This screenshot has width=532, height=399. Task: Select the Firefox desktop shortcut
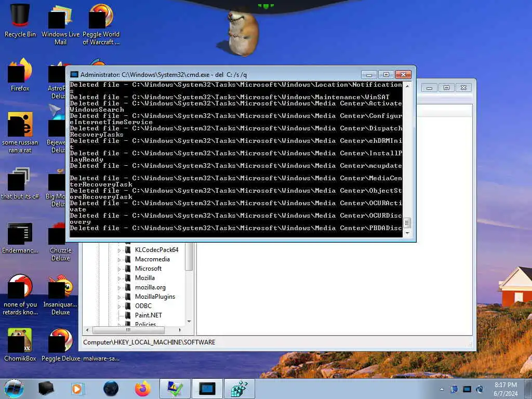pyautogui.click(x=20, y=75)
